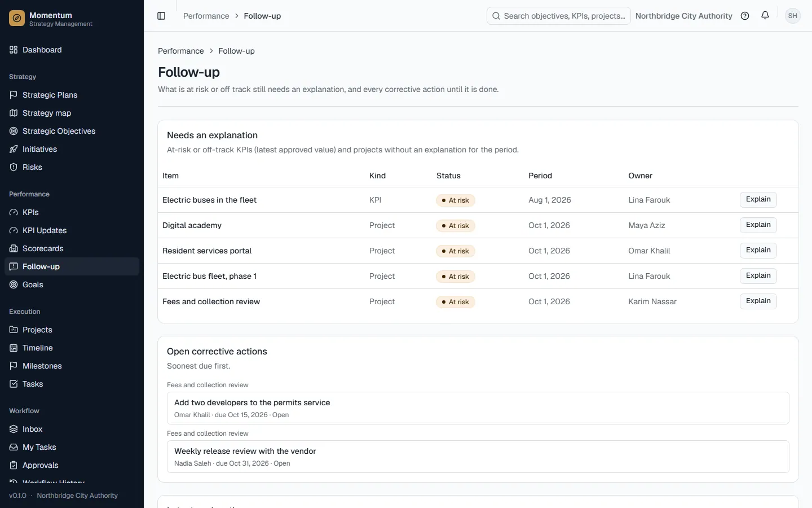Viewport: 812px width, 508px height.
Task: Toggle the sidebar panel icon
Action: click(x=161, y=16)
